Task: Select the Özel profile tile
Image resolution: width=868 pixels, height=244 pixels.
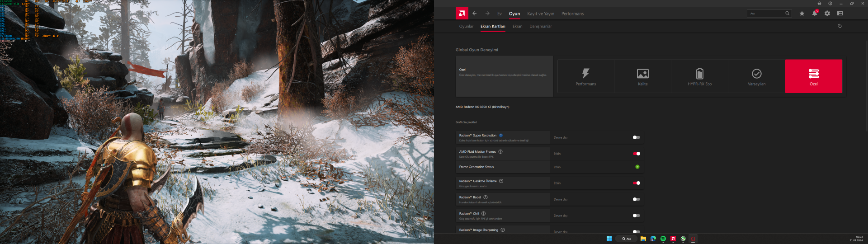Action: click(814, 76)
